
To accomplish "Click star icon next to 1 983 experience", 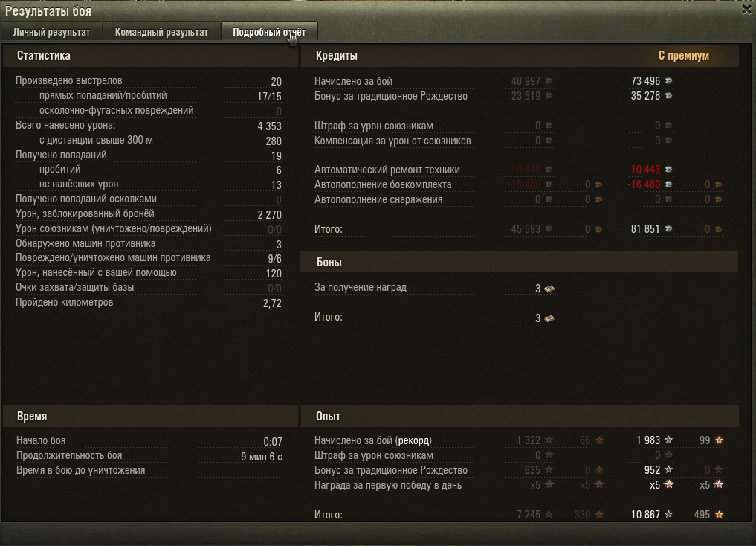I will pos(669,440).
